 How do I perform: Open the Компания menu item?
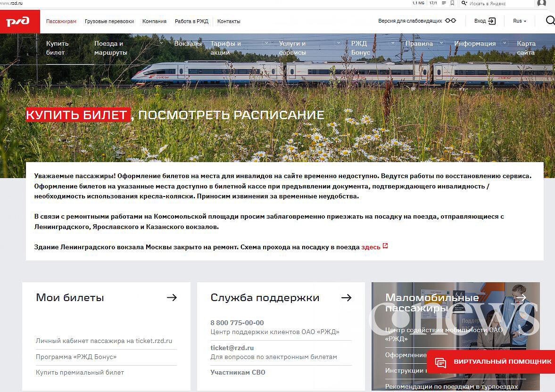click(x=154, y=21)
